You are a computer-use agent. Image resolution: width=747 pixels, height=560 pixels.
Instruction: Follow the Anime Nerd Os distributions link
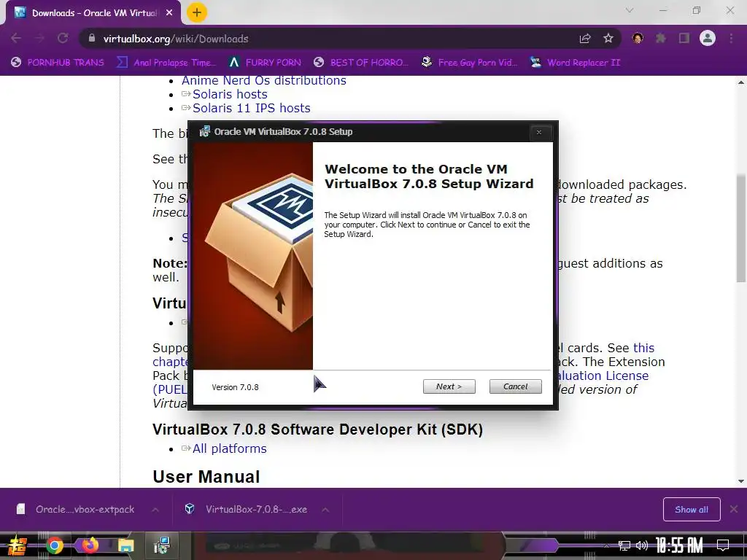tap(264, 80)
